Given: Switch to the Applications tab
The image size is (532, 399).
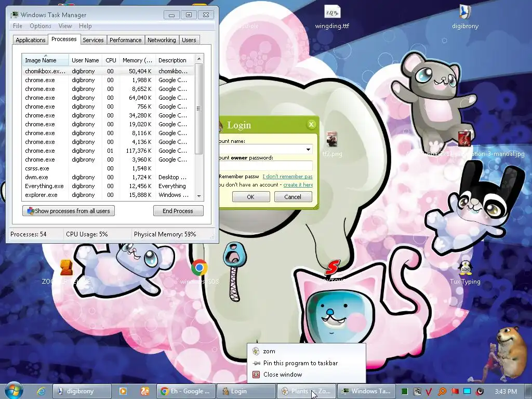Looking at the screenshot, I should [31, 40].
